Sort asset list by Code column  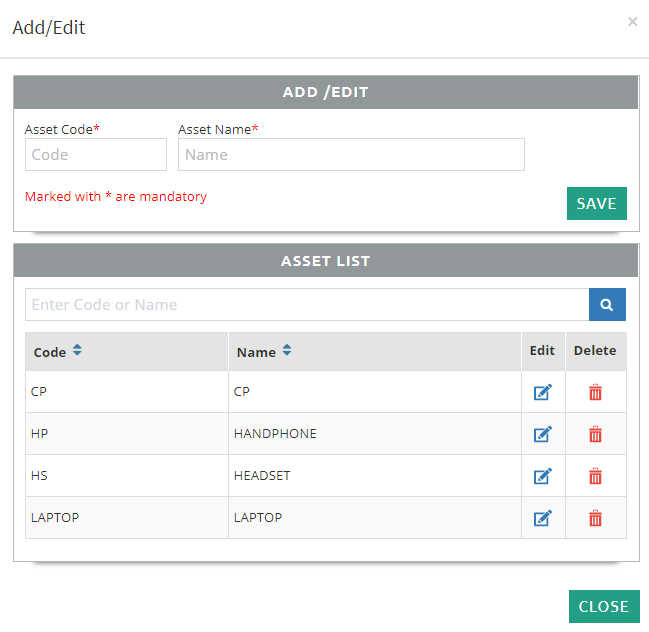[78, 352]
